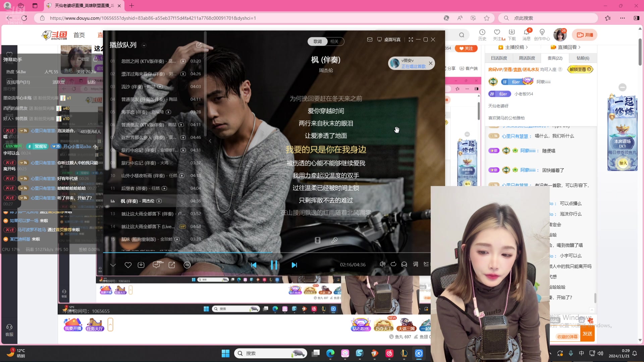Viewport: 644px width, 362px height.
Task: Click the orange 关注 follow button
Action: [x=466, y=48]
